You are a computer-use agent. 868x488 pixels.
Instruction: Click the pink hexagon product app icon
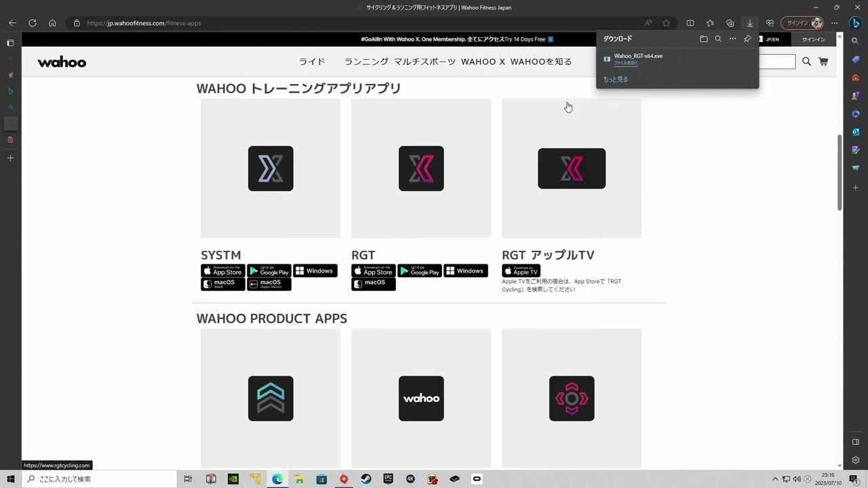pyautogui.click(x=572, y=399)
